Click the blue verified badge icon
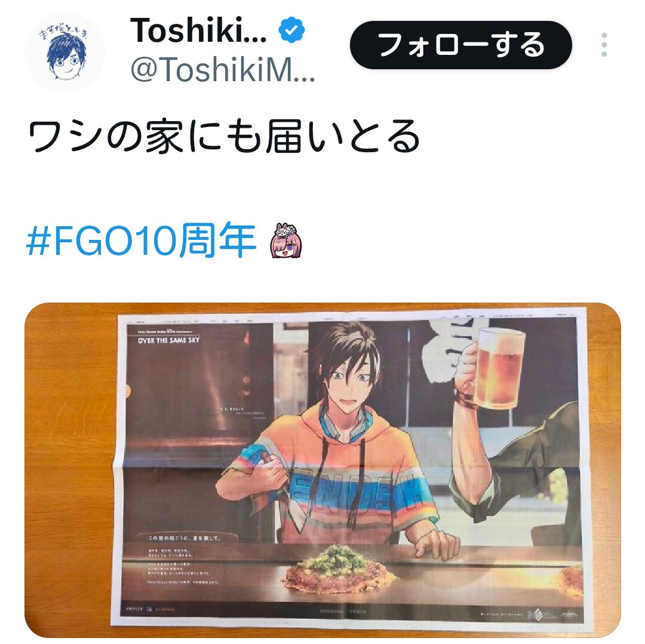 pos(291,30)
